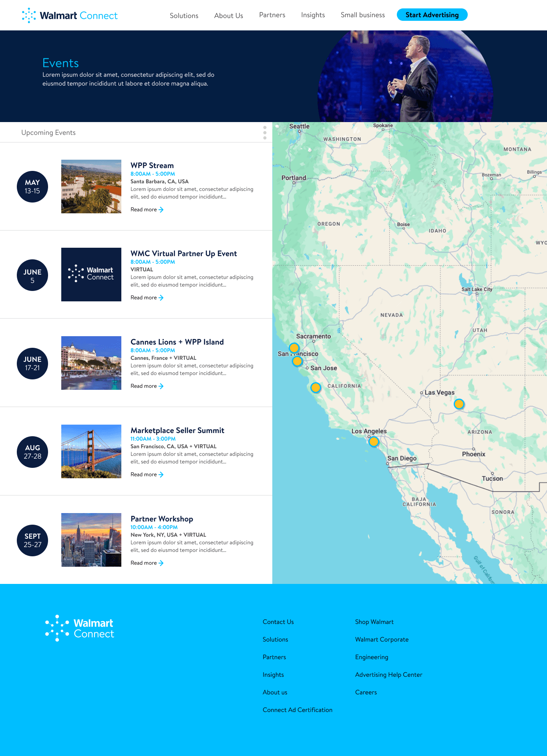Viewport: 547px width, 756px height.
Task: Click the Phoenix label on the map
Action: pyautogui.click(x=474, y=454)
